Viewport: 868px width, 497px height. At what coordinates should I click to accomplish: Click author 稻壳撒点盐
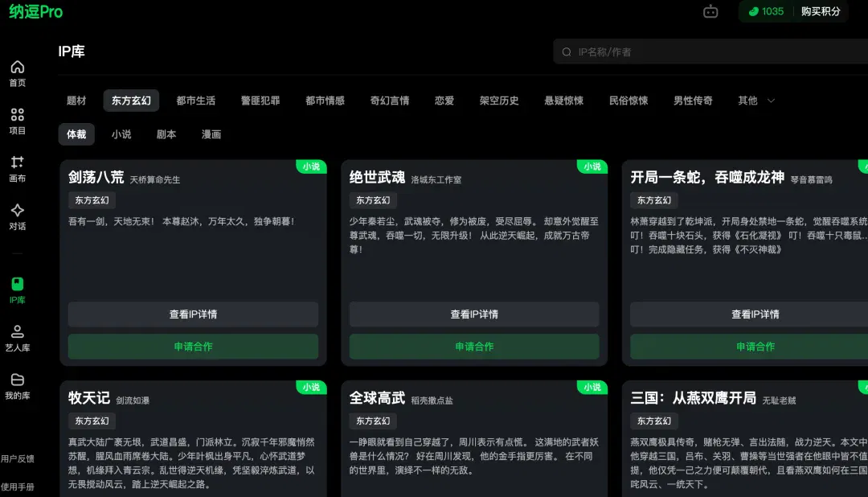[x=432, y=400]
